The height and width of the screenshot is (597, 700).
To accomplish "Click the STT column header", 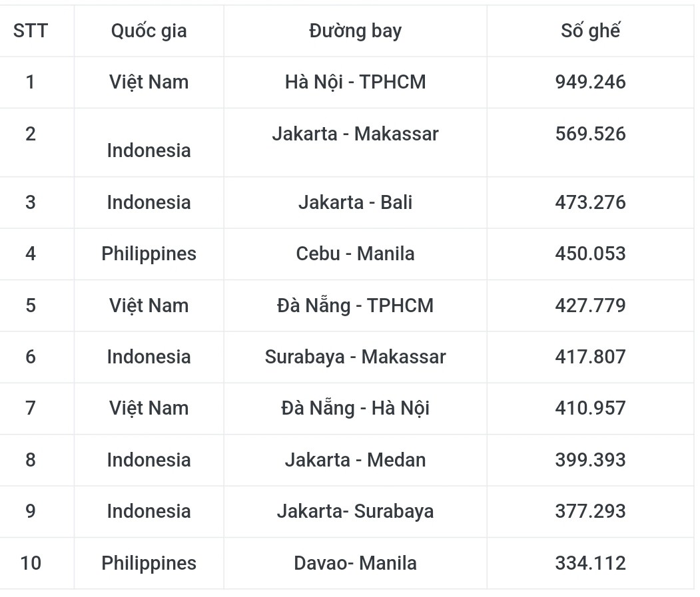I will click(x=31, y=31).
